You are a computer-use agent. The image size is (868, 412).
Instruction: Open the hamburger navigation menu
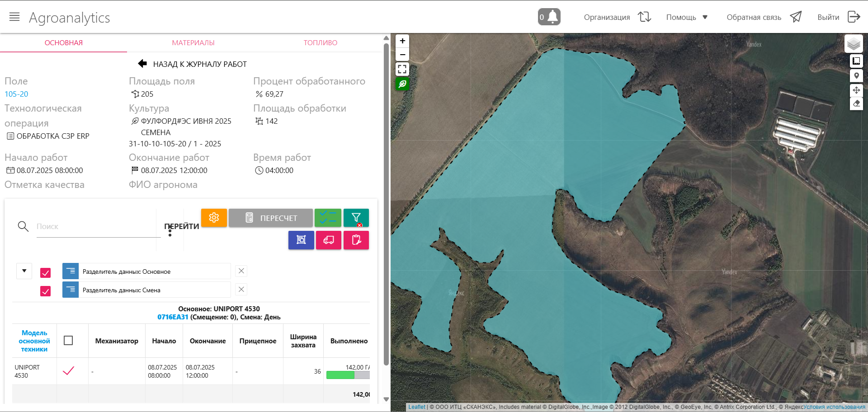(14, 17)
